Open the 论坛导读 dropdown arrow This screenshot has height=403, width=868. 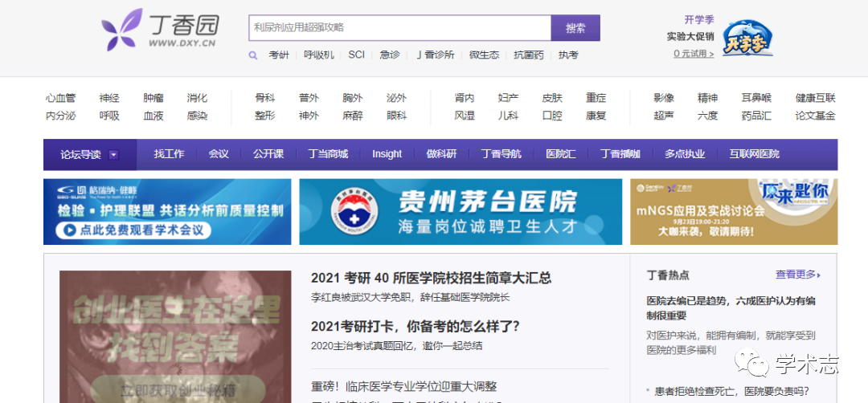[113, 155]
